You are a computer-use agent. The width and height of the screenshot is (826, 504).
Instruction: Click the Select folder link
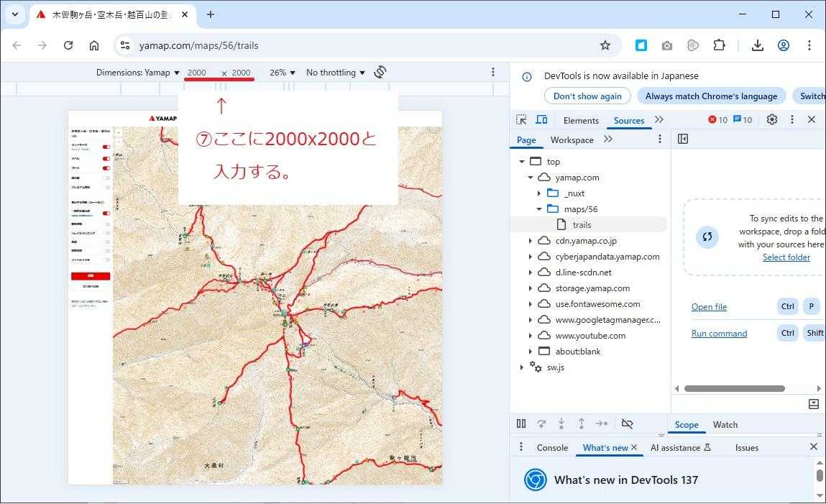coord(786,257)
